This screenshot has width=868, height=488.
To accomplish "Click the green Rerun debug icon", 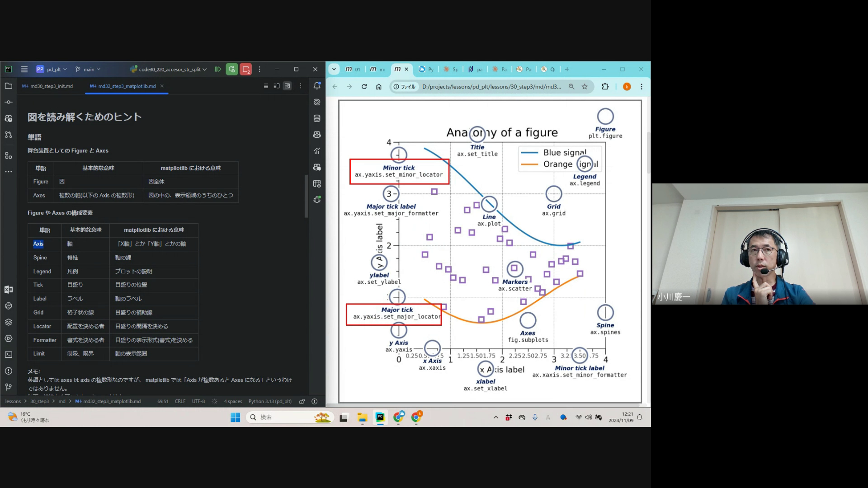I will point(232,69).
